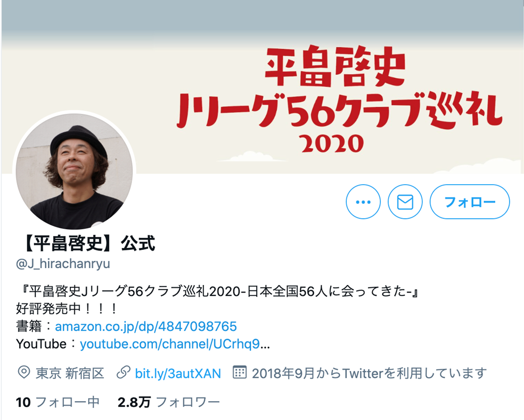Open the bit.ly/3autXAN link
This screenshot has width=524, height=420.
(178, 373)
